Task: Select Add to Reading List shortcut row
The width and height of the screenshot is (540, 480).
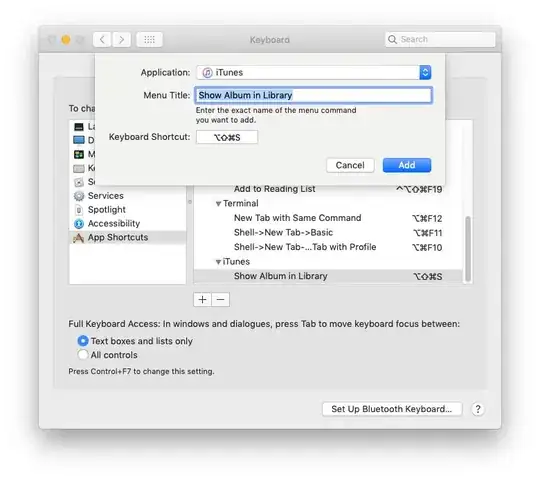Action: [328, 189]
